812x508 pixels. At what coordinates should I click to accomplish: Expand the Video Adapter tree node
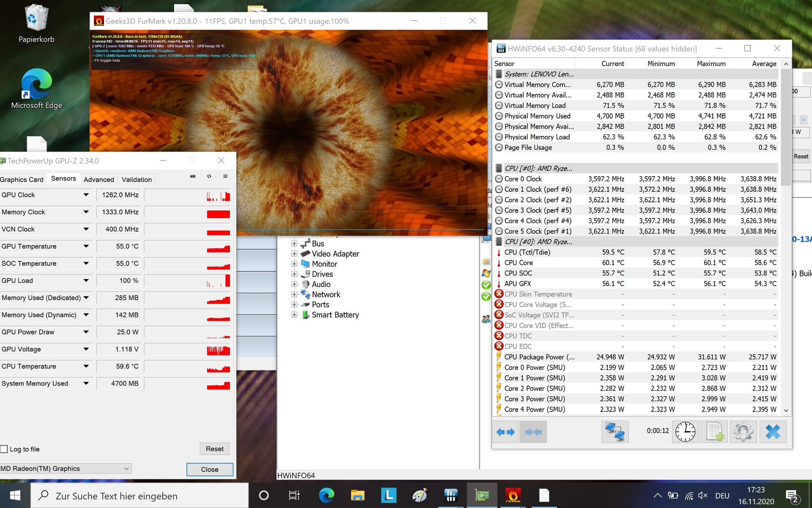[x=294, y=254]
